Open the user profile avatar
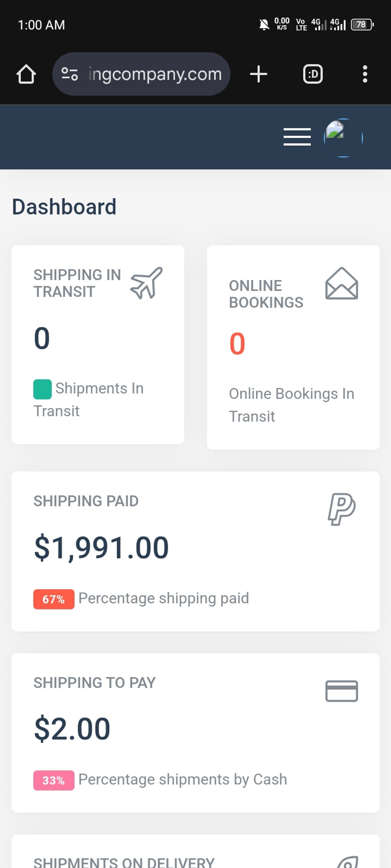Viewport: 391px width, 868px height. [343, 137]
